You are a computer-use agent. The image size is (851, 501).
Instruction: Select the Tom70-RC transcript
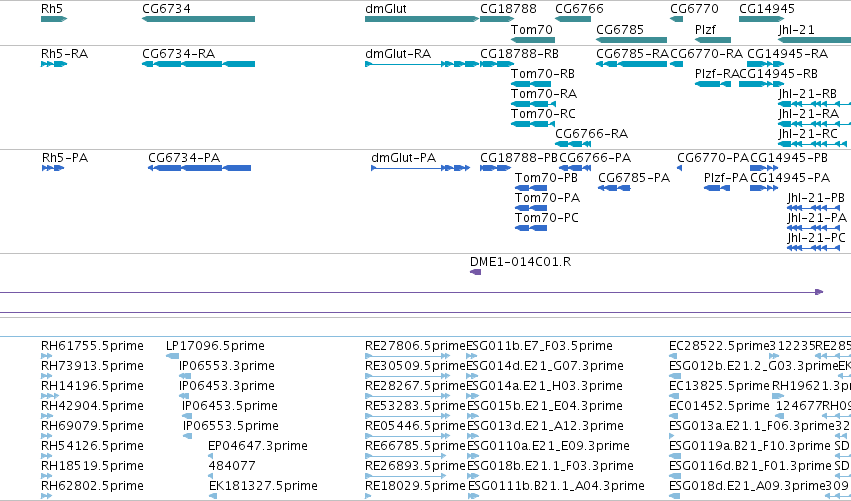[532, 124]
